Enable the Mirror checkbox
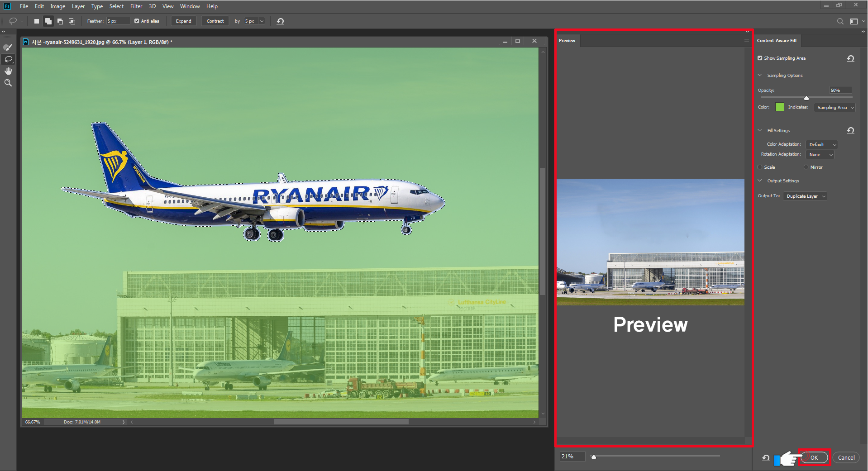Viewport: 868px width, 471px height. (x=806, y=167)
